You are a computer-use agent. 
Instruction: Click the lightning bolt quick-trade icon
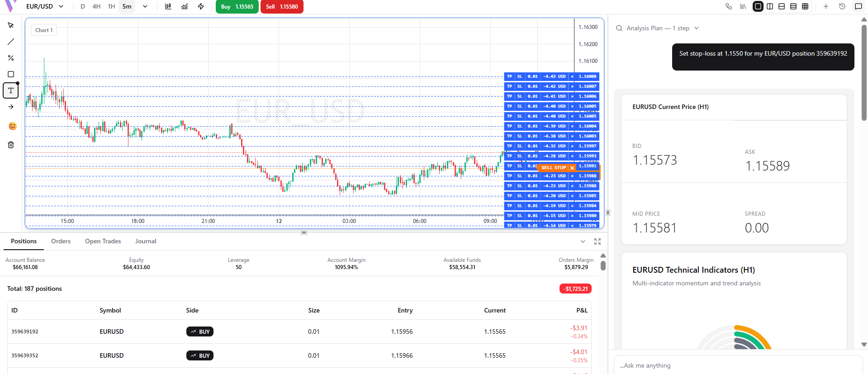[x=201, y=6]
